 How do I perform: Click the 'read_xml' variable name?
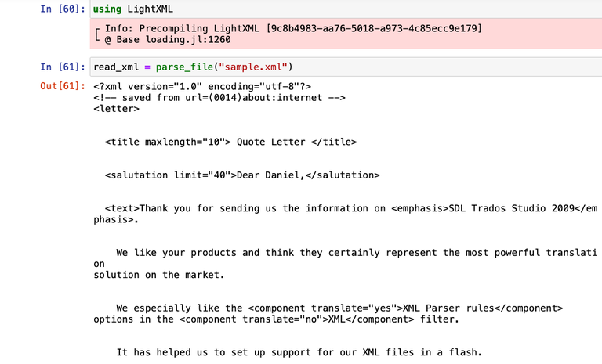click(116, 67)
